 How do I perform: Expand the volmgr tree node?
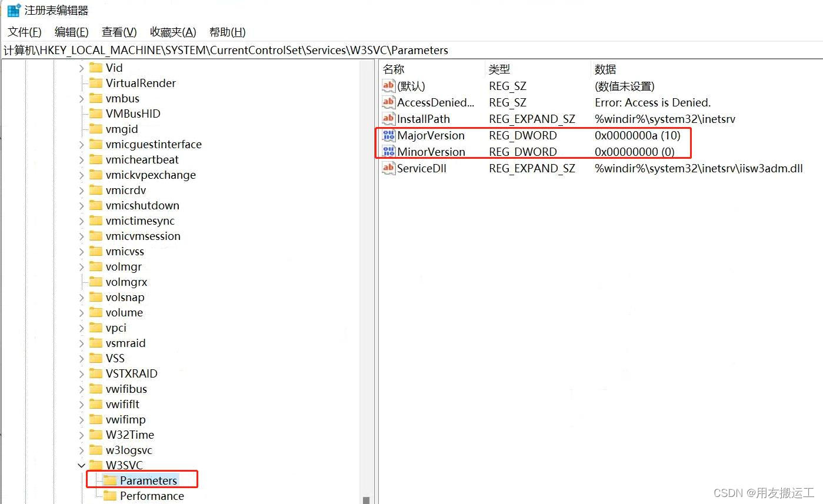pyautogui.click(x=82, y=266)
